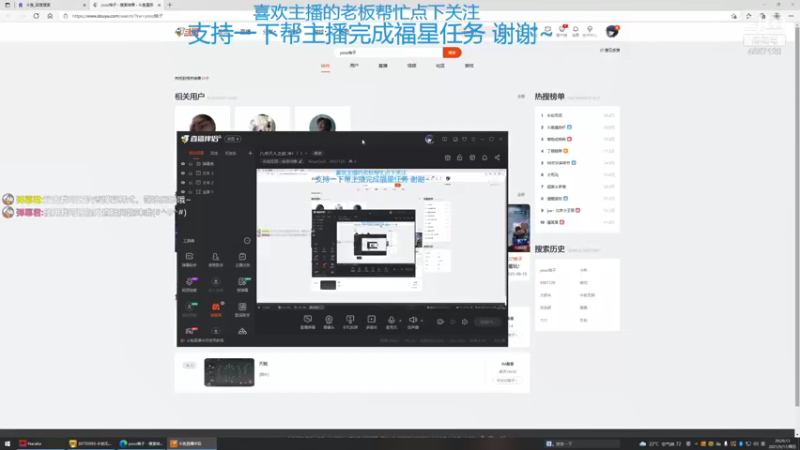Switch to Naraka taskbar app
The image size is (800, 450).
pos(40,444)
